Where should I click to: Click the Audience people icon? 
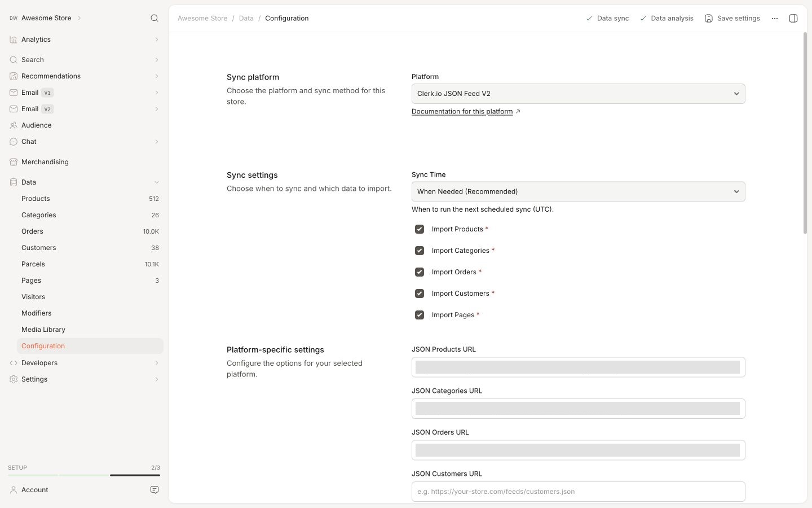(x=14, y=125)
